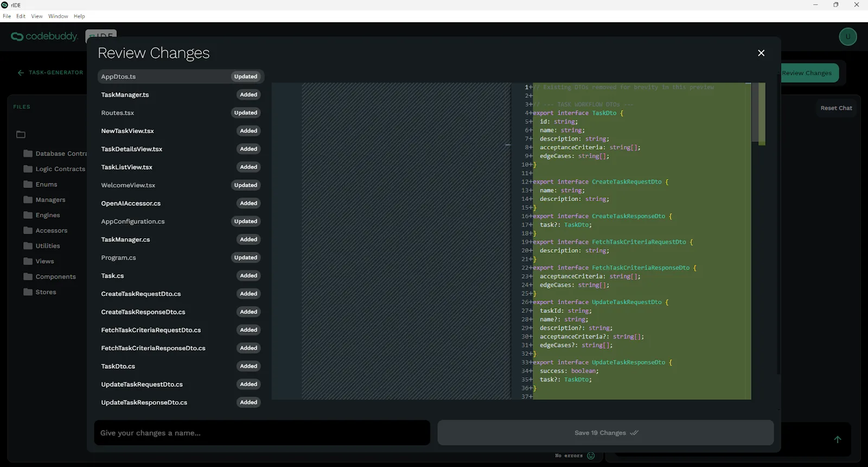View Program.cs changes
Viewport: 868px width, 467px height.
point(181,257)
